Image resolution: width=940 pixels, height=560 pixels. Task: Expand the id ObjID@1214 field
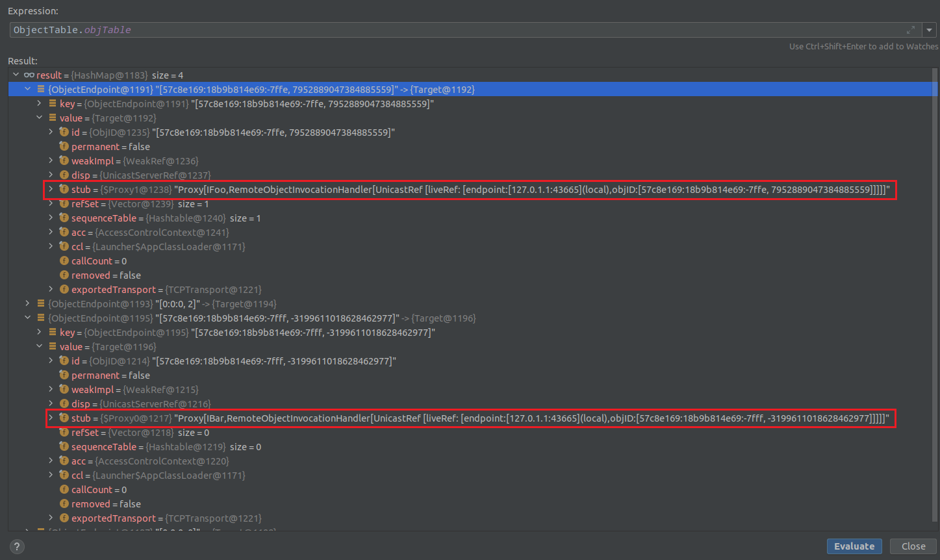tap(51, 361)
